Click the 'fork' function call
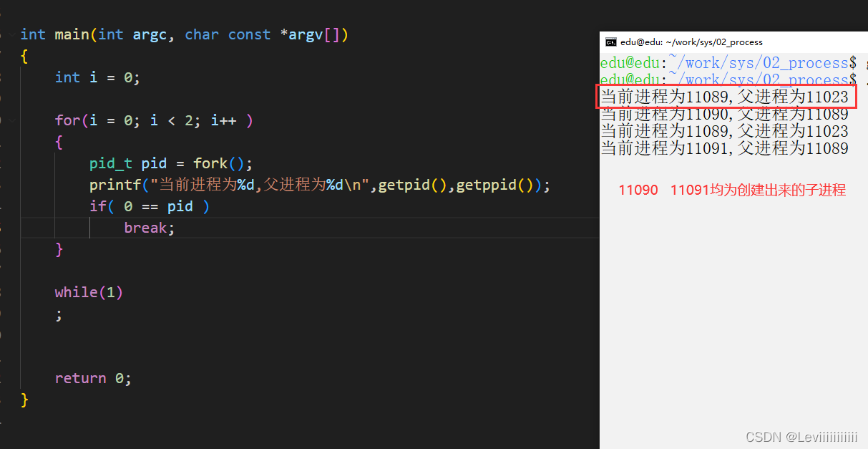 pos(210,163)
